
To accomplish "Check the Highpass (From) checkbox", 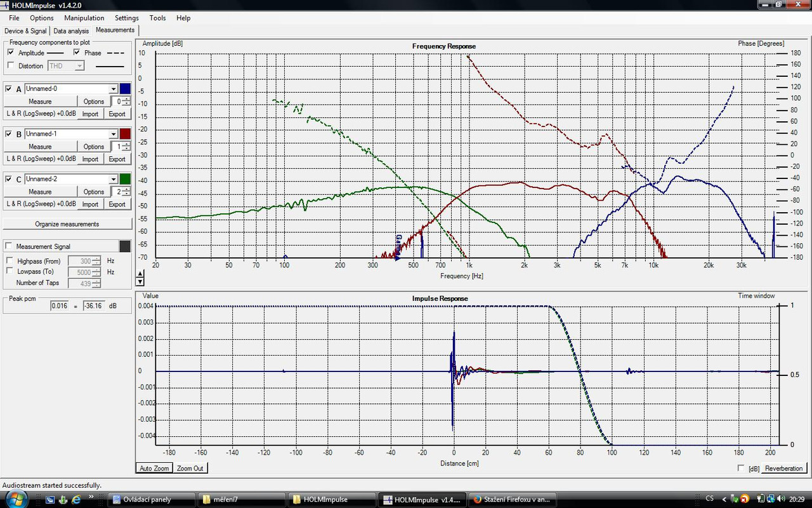I will [x=10, y=261].
